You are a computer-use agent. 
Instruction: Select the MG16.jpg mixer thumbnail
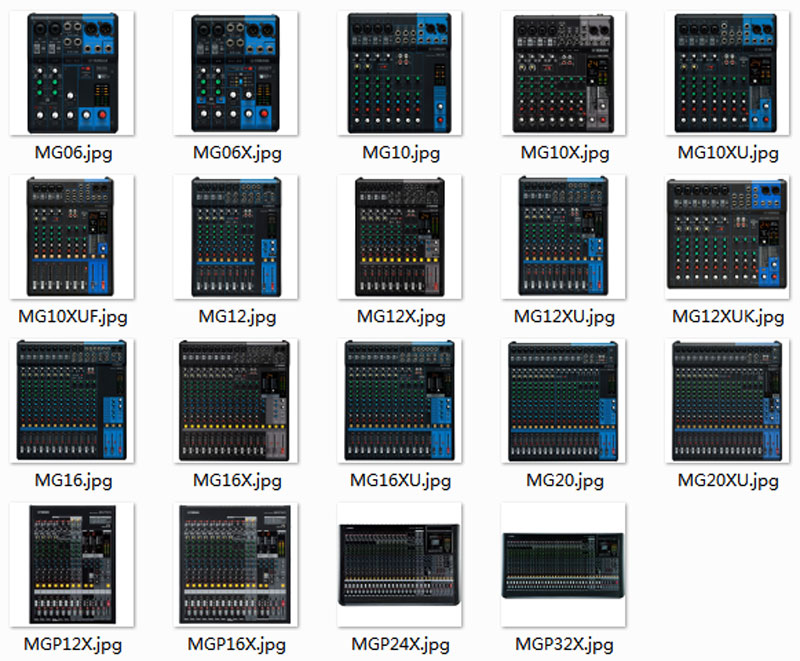[72, 401]
